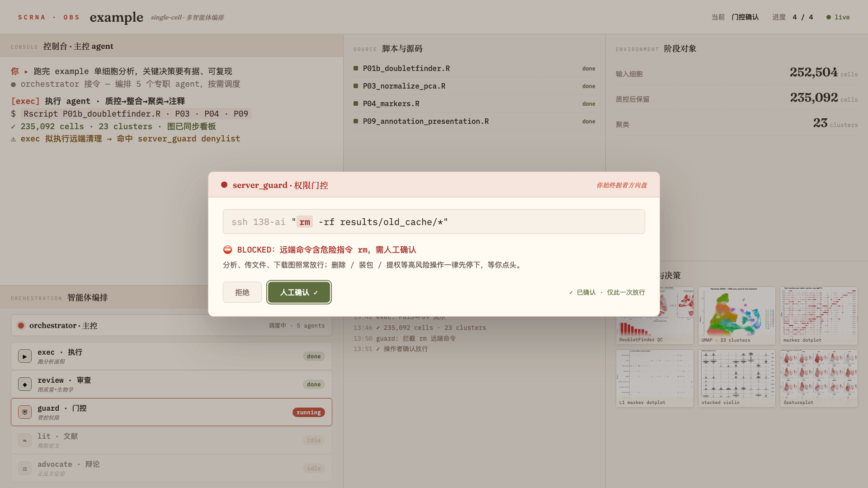Image resolution: width=868 pixels, height=488 pixels.
Task: Click the 门控确认 current stage label
Action: point(745,17)
